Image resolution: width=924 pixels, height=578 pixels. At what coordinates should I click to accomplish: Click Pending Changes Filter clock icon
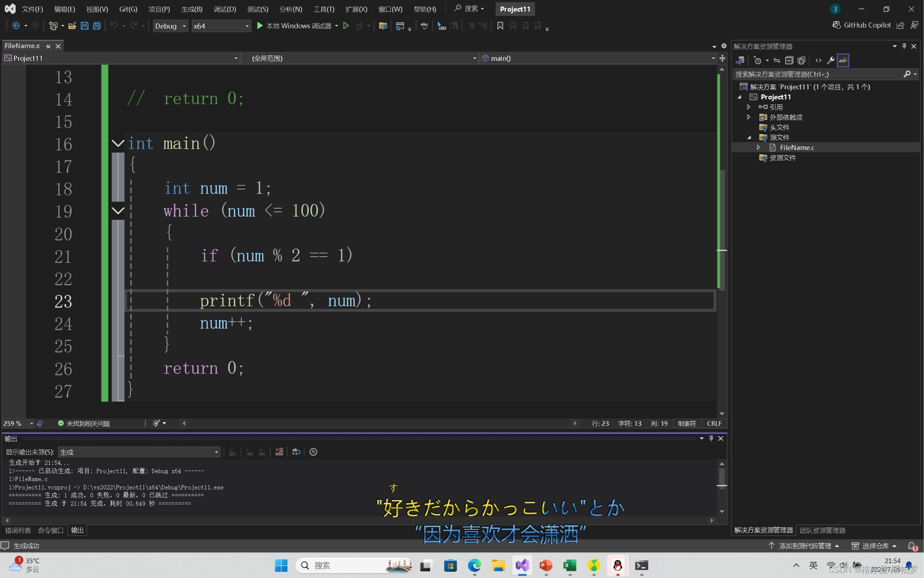click(x=758, y=60)
